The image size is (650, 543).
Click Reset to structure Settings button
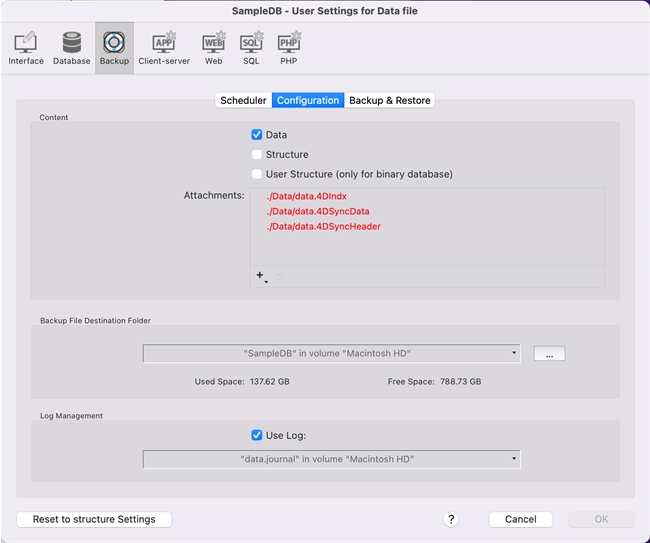[94, 519]
